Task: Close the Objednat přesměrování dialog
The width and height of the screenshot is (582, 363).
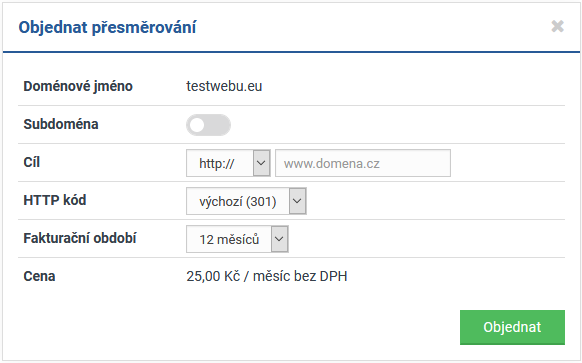Action: coord(558,26)
